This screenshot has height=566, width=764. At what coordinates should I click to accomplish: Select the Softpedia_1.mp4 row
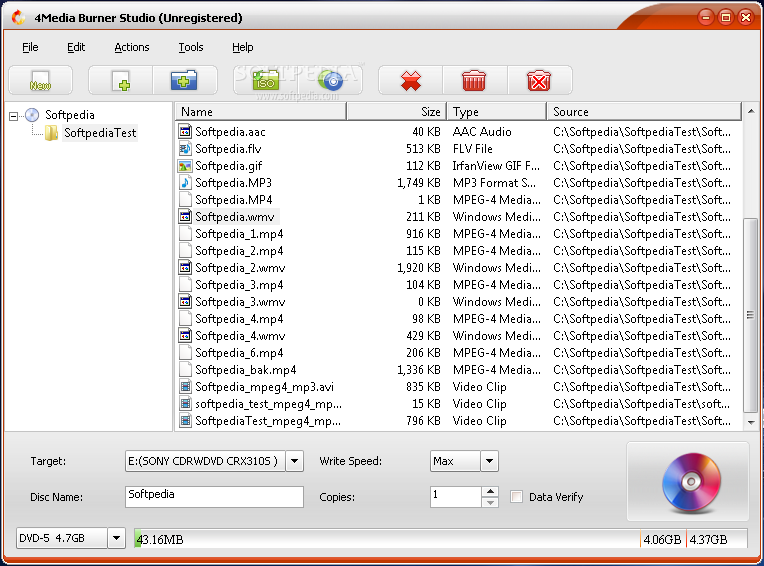pyautogui.click(x=458, y=234)
